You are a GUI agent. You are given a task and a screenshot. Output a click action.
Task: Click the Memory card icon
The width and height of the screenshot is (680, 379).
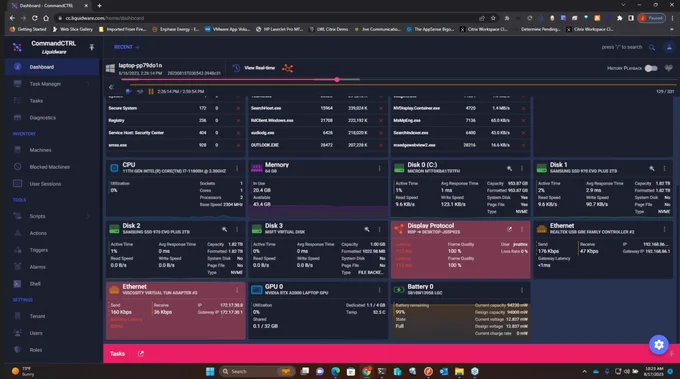tap(257, 168)
